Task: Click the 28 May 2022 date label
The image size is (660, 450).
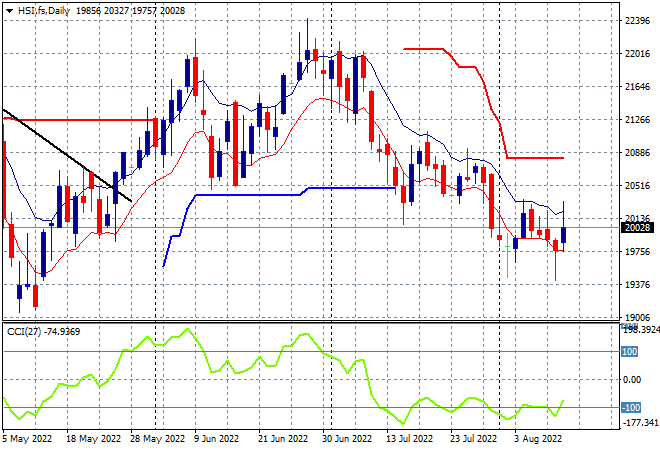Action: [x=157, y=439]
